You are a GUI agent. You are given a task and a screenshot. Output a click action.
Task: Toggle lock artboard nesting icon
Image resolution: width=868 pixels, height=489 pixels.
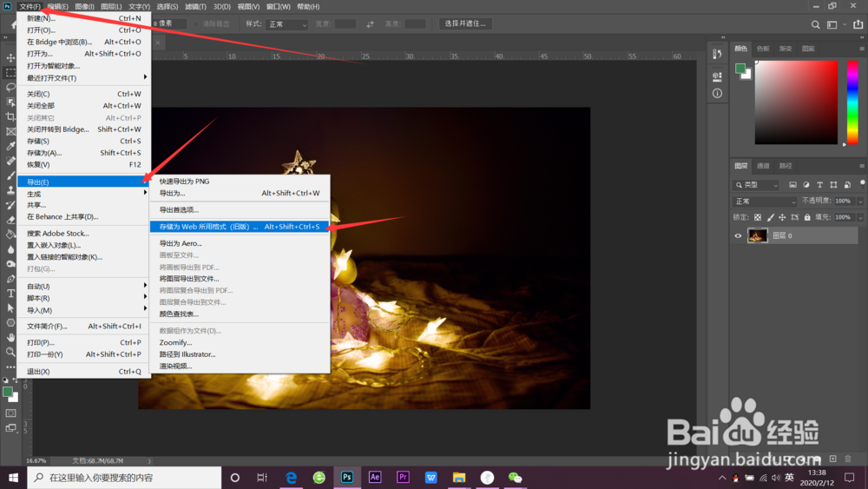(795, 218)
